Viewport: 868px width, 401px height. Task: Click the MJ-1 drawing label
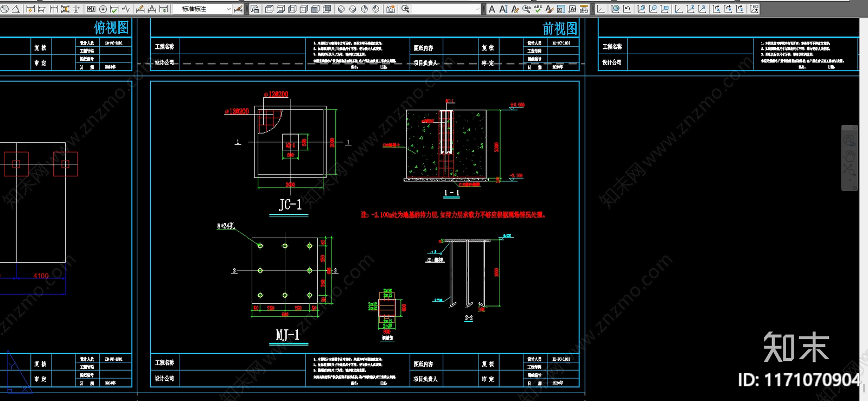(288, 335)
